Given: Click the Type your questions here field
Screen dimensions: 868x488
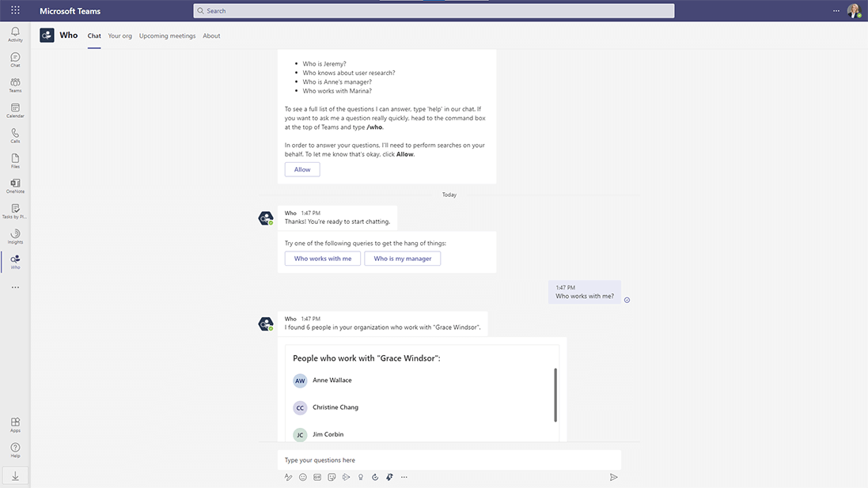Looking at the screenshot, I should point(396,460).
